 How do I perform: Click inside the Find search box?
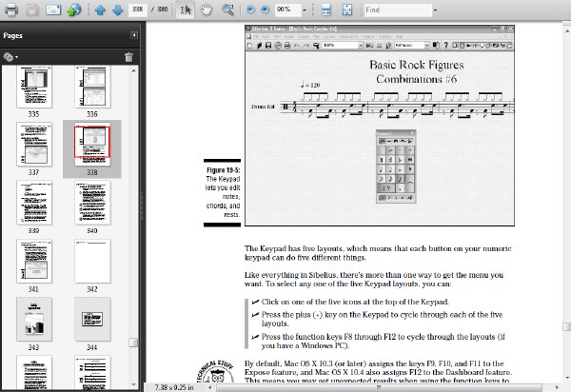pyautogui.click(x=398, y=10)
